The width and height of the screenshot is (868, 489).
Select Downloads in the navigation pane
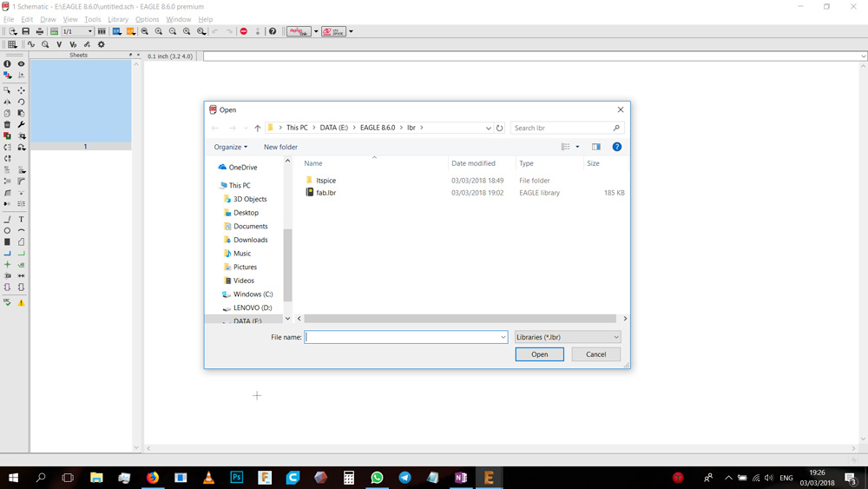[250, 240]
